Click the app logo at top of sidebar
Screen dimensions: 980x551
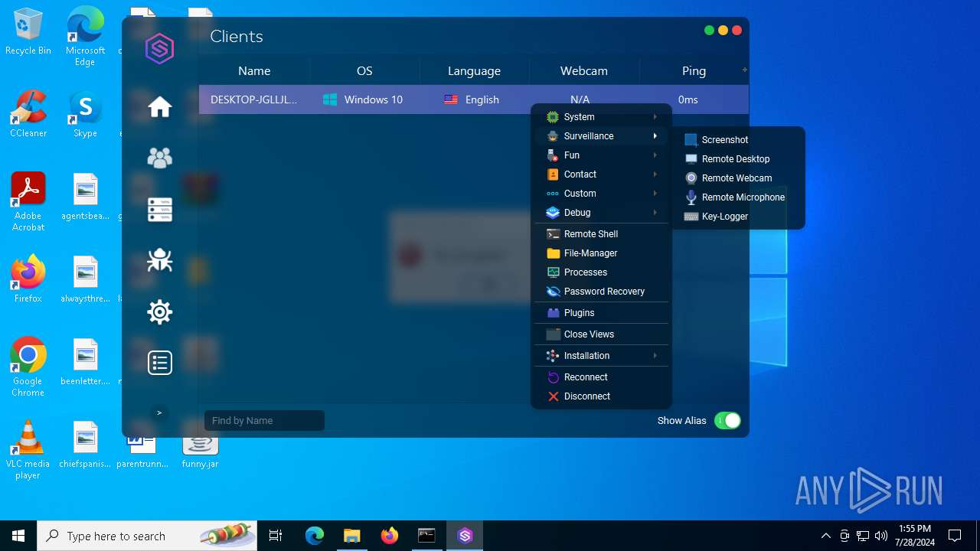click(x=159, y=49)
